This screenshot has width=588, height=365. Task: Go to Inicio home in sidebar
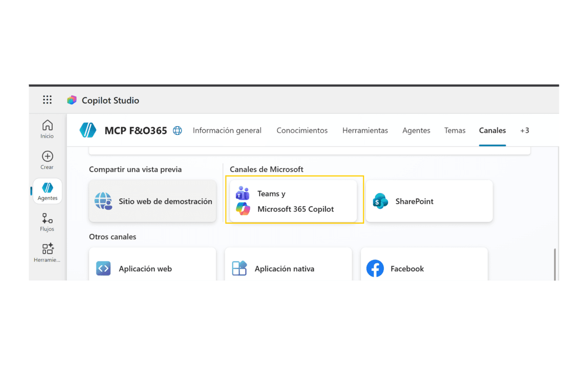coord(47,129)
